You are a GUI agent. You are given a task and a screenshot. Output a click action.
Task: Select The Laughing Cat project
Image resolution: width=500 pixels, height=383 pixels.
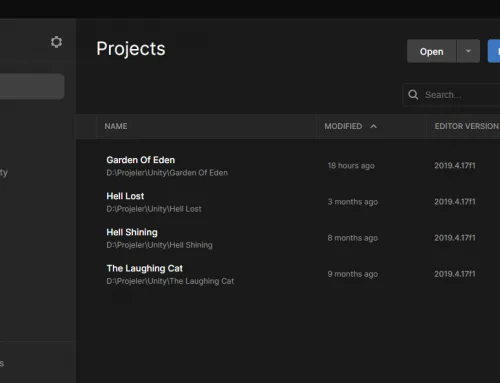tap(144, 268)
